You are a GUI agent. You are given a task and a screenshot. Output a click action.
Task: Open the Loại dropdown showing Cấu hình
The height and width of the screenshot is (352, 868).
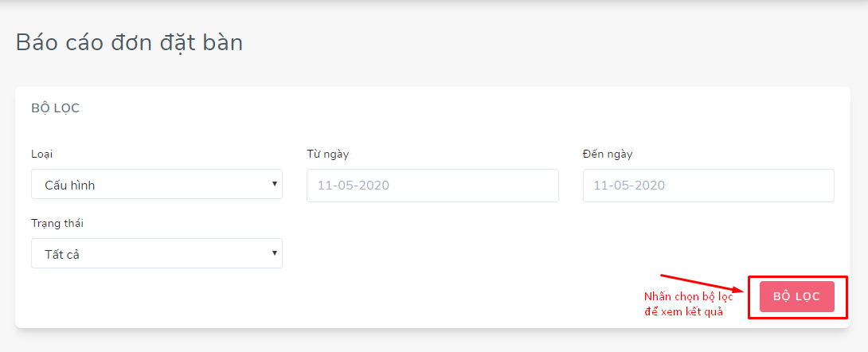[x=157, y=184]
